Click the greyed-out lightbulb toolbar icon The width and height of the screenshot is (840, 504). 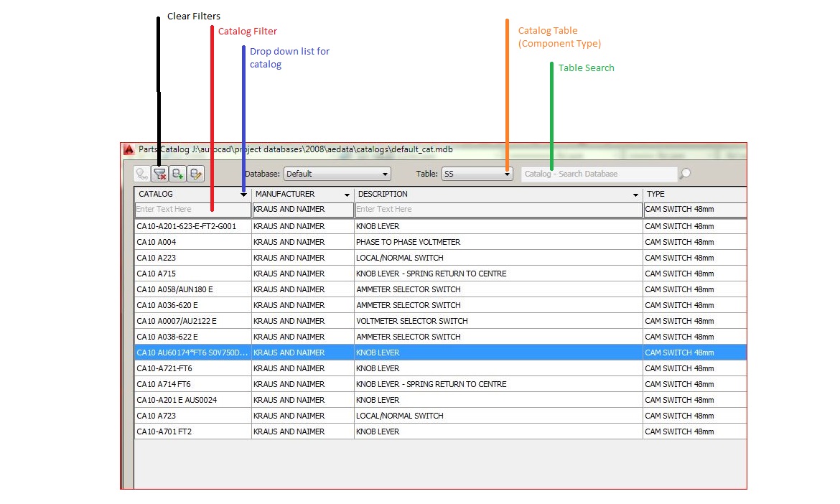point(141,174)
